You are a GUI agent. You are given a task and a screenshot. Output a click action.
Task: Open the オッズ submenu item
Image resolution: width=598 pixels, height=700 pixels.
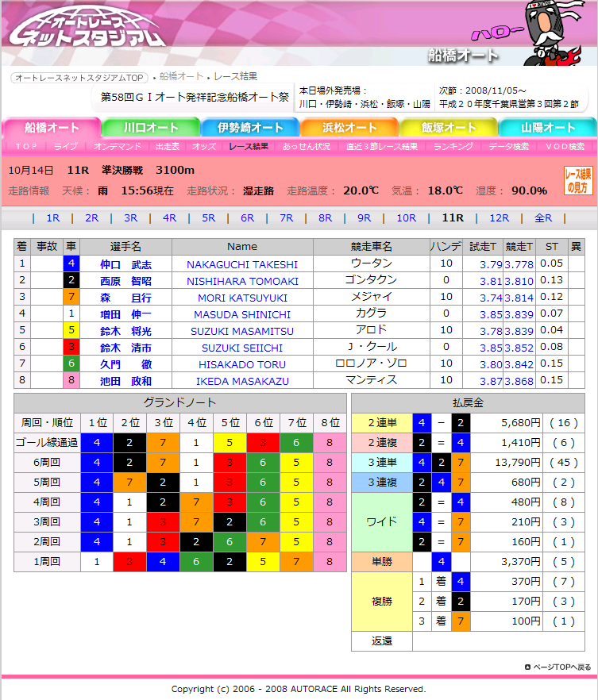[204, 146]
